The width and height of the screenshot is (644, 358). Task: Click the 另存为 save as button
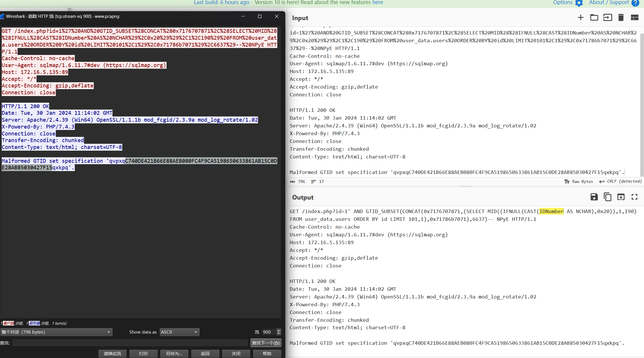click(174, 353)
